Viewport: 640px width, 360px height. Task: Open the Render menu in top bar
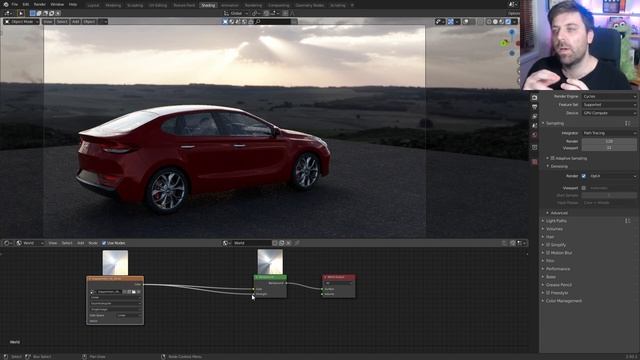(x=40, y=4)
